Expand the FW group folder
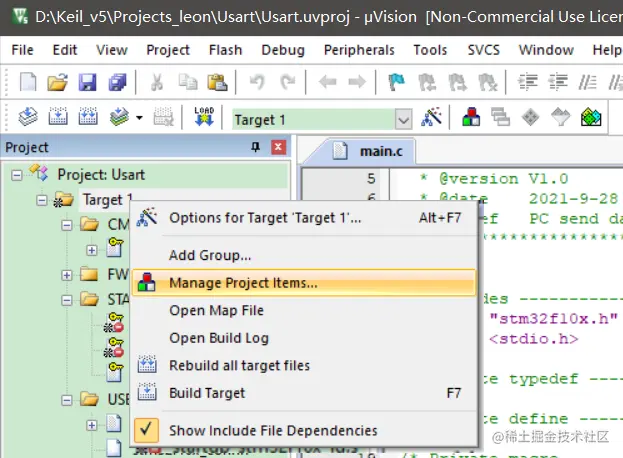 tap(67, 275)
